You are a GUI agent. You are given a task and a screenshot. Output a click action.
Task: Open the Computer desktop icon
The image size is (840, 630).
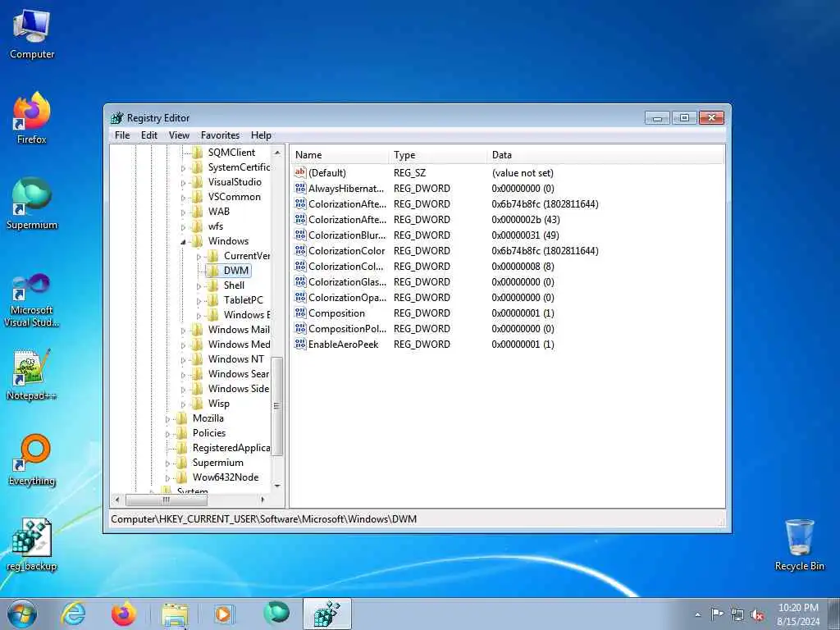click(x=32, y=34)
